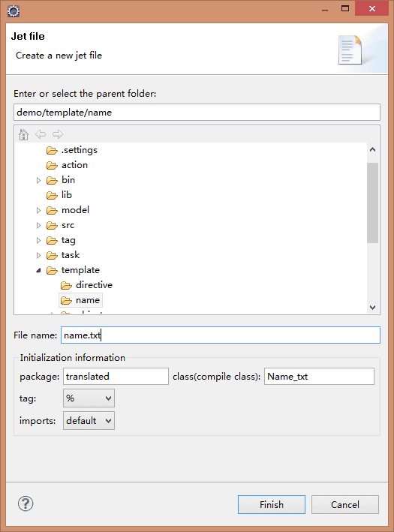Expand the model folder node
Viewport: 394px width, 532px height.
pos(39,210)
